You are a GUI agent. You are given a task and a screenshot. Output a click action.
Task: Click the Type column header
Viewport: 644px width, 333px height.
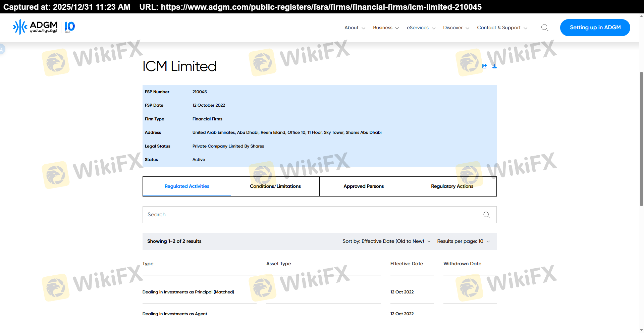point(148,264)
